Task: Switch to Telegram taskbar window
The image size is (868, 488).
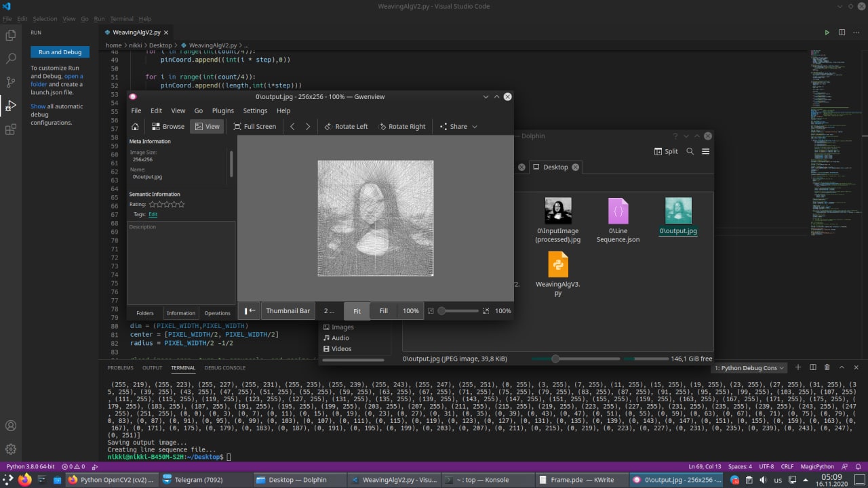Action: pyautogui.click(x=205, y=480)
